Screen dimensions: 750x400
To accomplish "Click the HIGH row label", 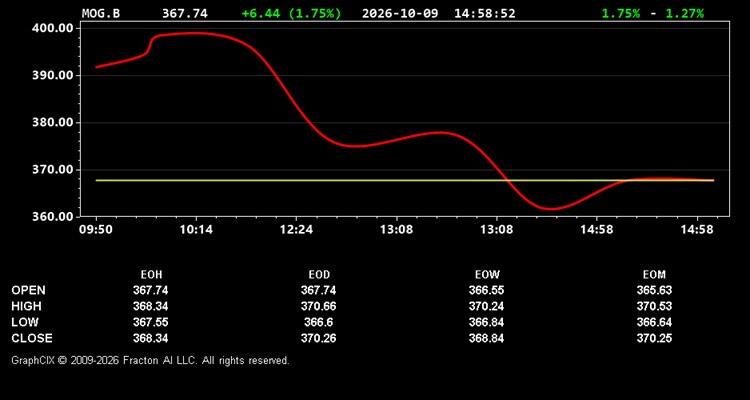I will pos(26,306).
